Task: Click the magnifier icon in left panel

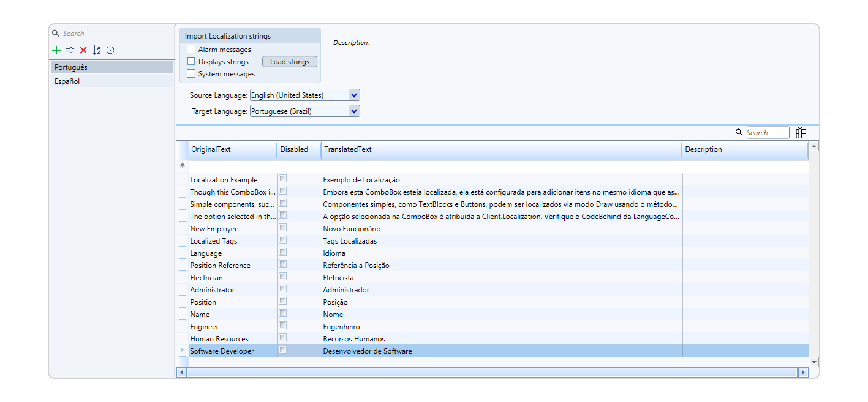Action: (x=56, y=33)
